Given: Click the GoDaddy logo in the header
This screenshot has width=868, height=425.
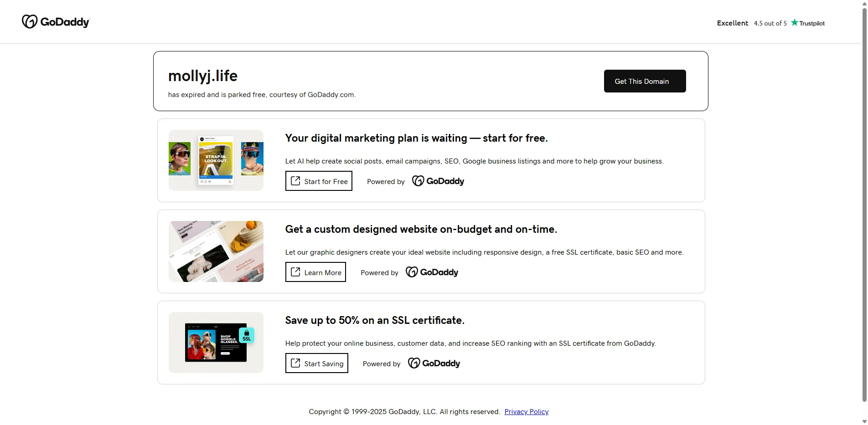Looking at the screenshot, I should pos(56,22).
